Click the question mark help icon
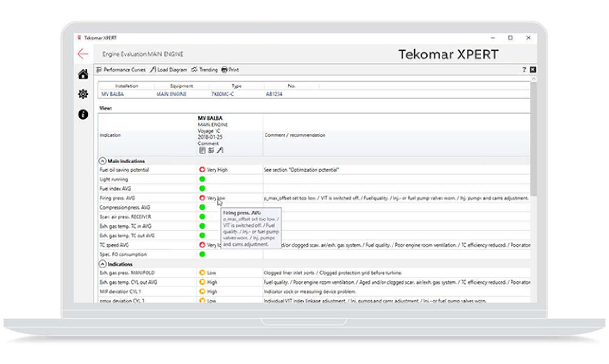609x364 pixels. click(x=524, y=70)
